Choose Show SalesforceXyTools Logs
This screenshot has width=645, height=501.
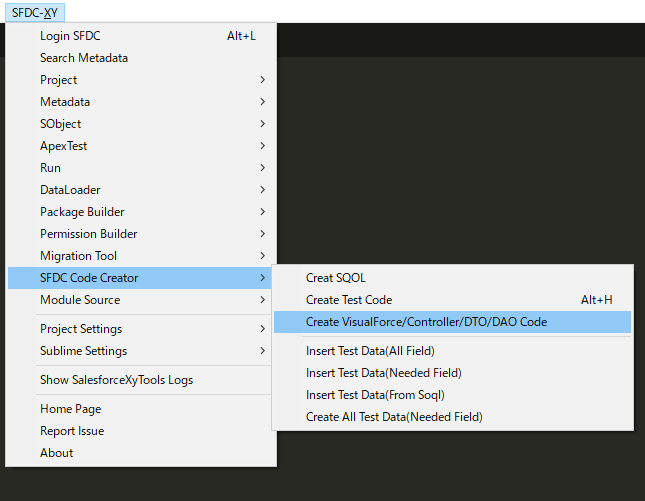pyautogui.click(x=140, y=380)
